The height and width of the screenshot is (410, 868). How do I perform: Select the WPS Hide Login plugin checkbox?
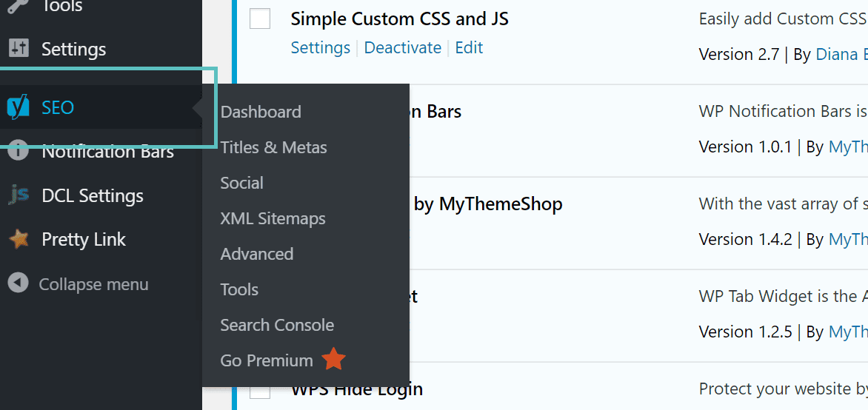260,392
